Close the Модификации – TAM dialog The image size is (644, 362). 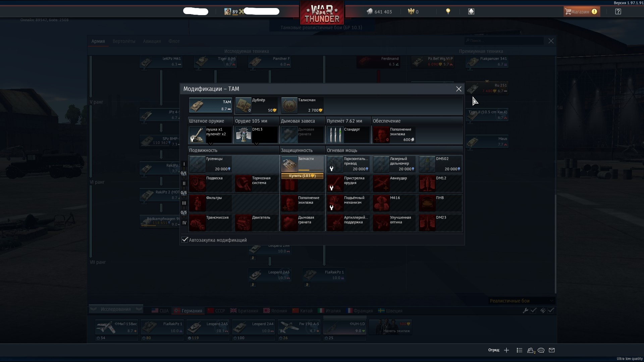[459, 89]
